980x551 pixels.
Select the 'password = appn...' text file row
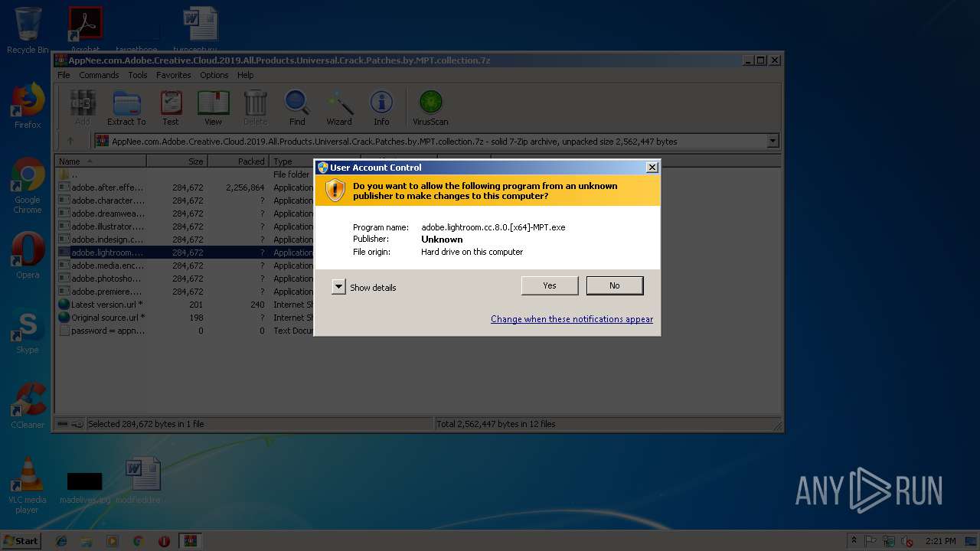185,331
